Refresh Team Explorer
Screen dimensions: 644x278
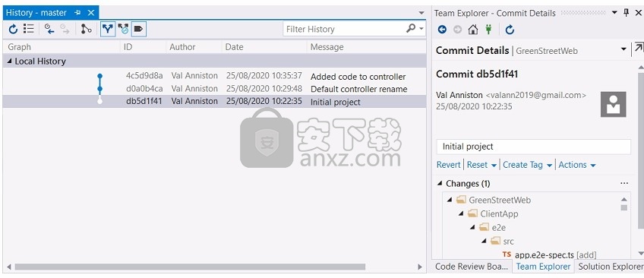click(510, 29)
